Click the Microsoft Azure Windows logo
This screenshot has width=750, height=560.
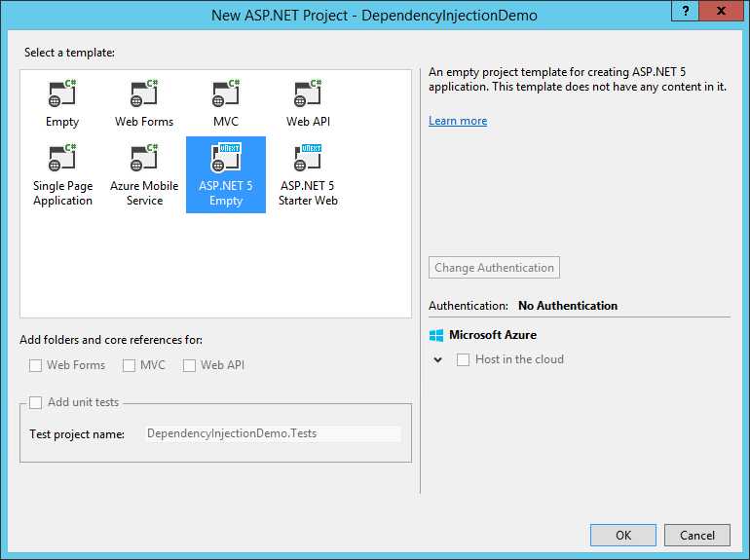click(436, 335)
